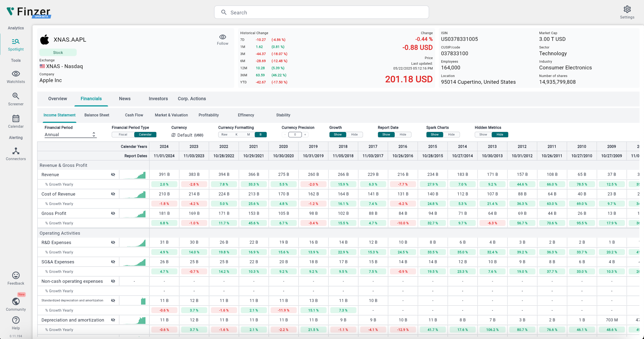Switch to Profitability sub-tab
Viewport: 644px width, 339px height.
[209, 115]
